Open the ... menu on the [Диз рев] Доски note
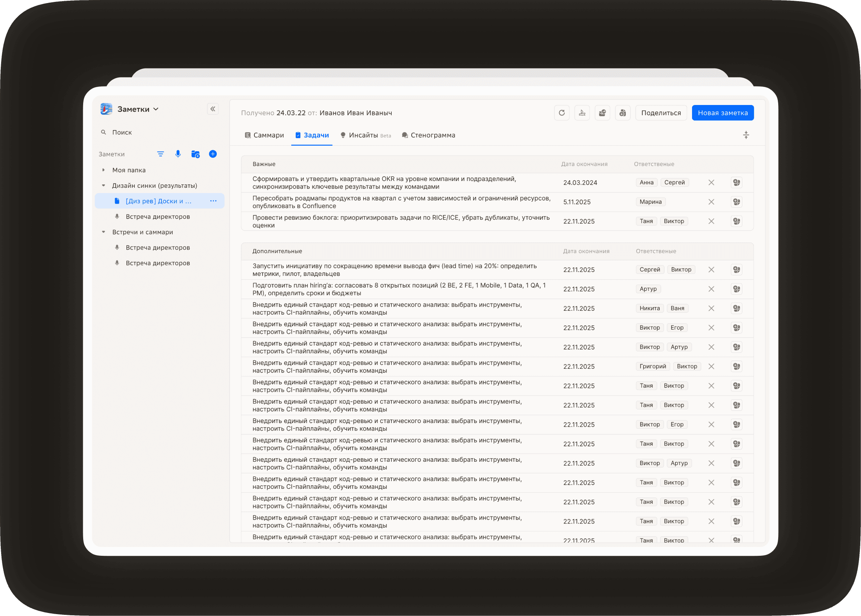 click(x=213, y=201)
